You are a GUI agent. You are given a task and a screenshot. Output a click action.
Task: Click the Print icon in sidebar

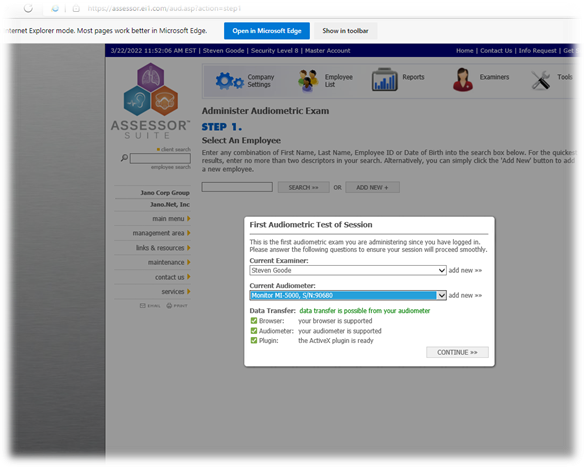point(177,306)
